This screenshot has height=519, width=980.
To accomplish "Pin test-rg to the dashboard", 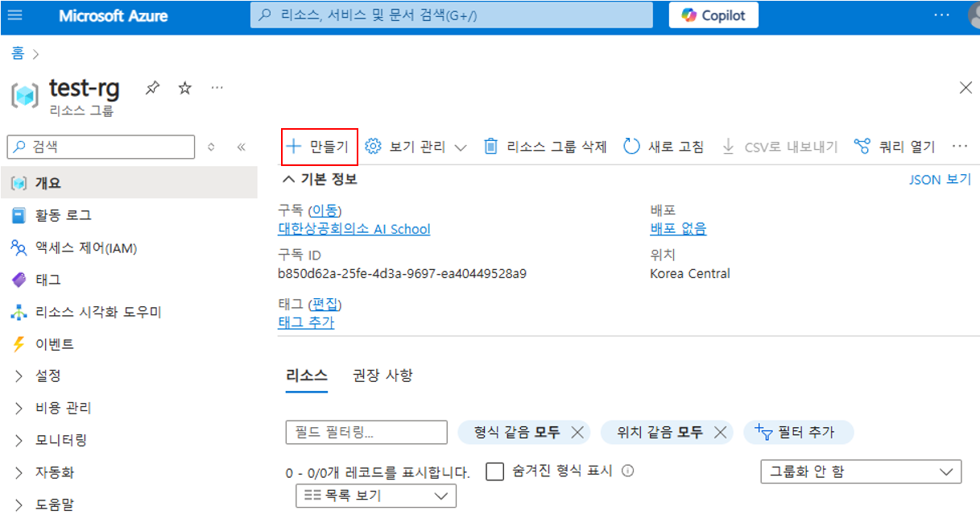I will (x=152, y=88).
